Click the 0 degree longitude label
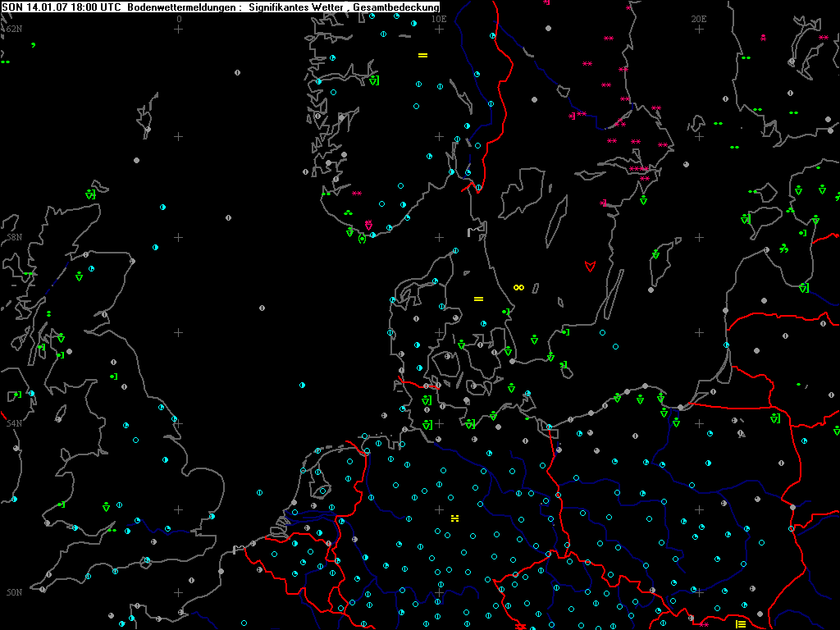 179,18
